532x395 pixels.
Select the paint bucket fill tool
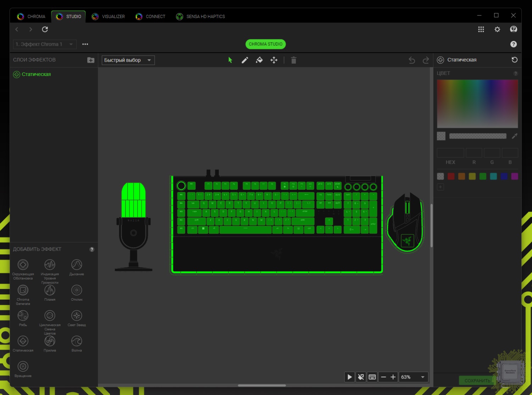pyautogui.click(x=259, y=60)
